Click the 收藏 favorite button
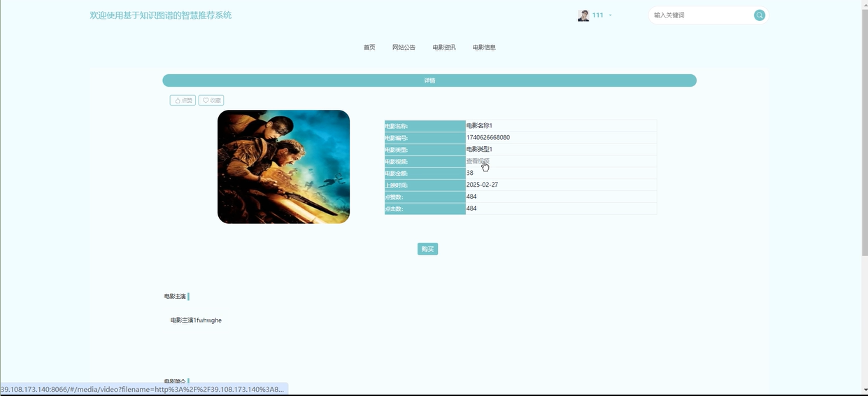This screenshot has width=868, height=396. 211,101
